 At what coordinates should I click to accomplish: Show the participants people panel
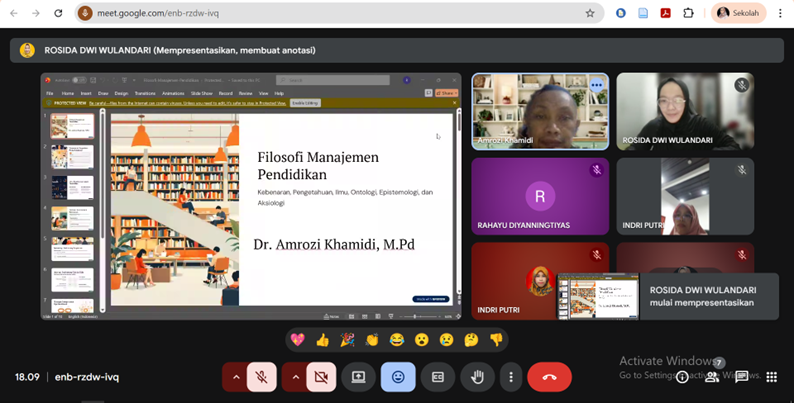pyautogui.click(x=712, y=377)
